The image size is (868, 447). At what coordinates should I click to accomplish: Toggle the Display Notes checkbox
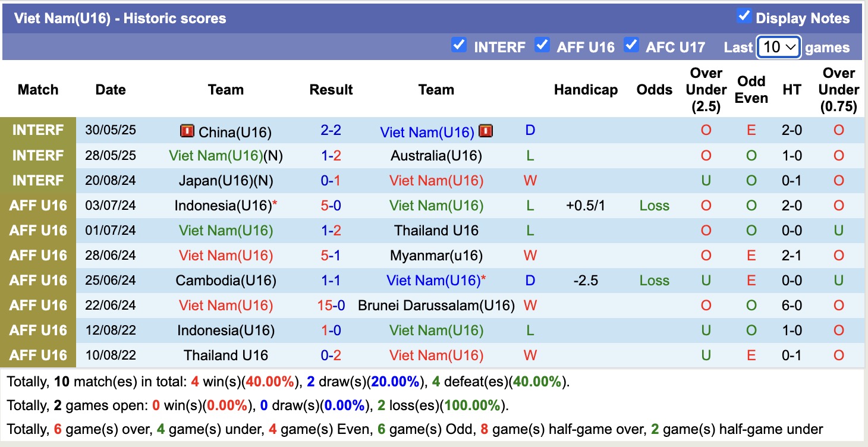tap(744, 16)
